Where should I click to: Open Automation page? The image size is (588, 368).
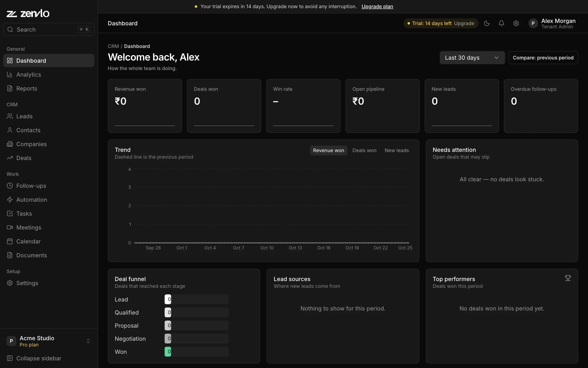[49, 200]
